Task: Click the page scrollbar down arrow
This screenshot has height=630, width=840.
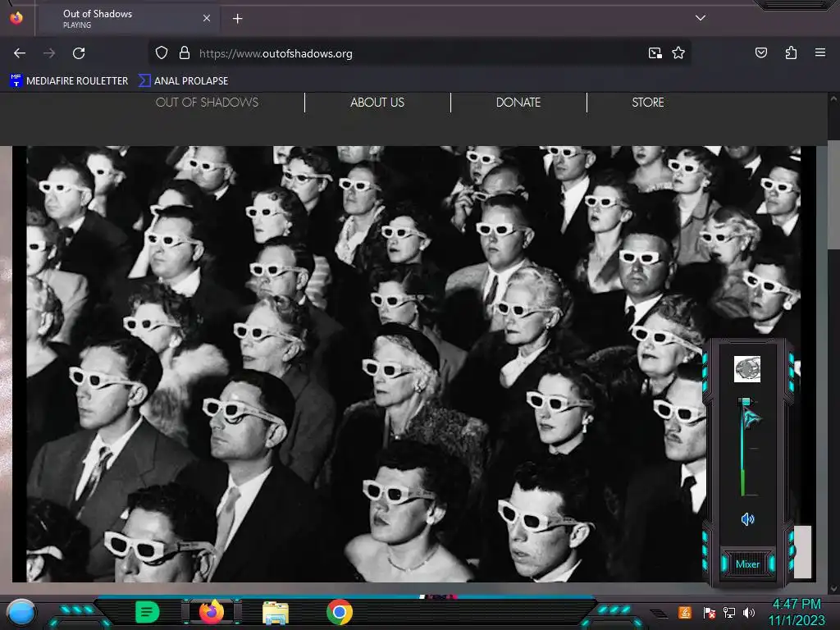Action: (833, 589)
